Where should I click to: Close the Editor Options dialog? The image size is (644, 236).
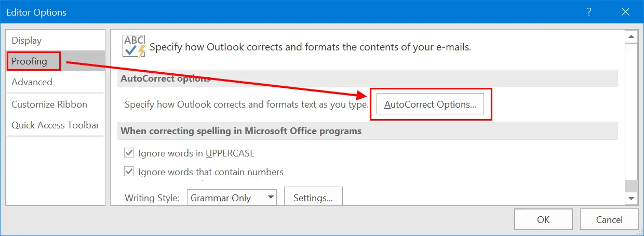click(x=625, y=11)
